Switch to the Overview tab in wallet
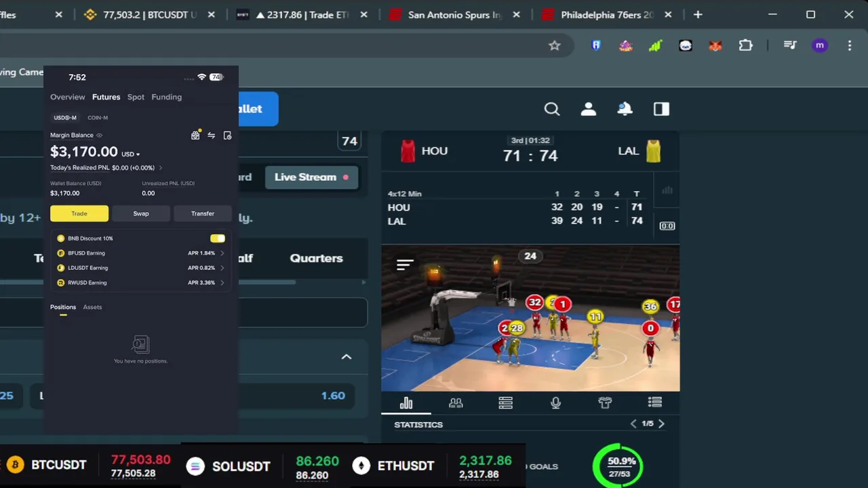Screen dimensions: 868x488 (x=68, y=97)
